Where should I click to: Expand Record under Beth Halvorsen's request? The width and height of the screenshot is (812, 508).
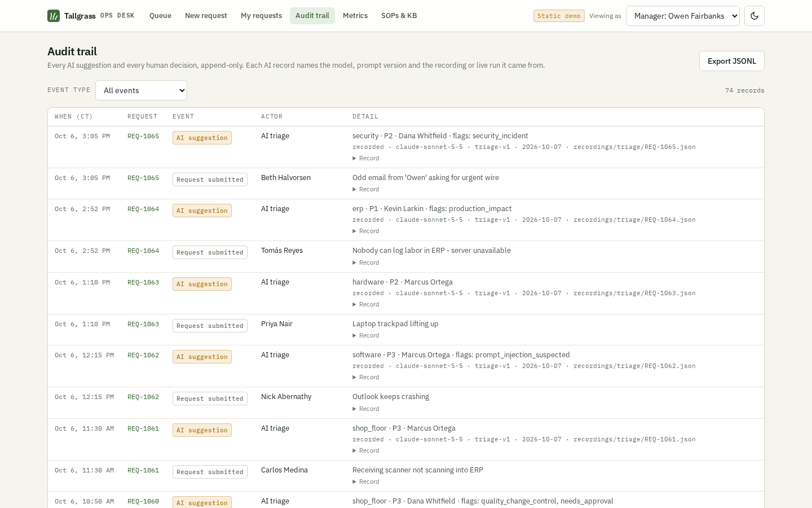366,189
